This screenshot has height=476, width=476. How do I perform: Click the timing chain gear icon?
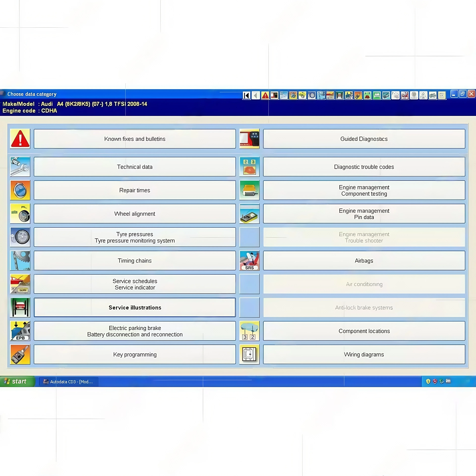20,261
